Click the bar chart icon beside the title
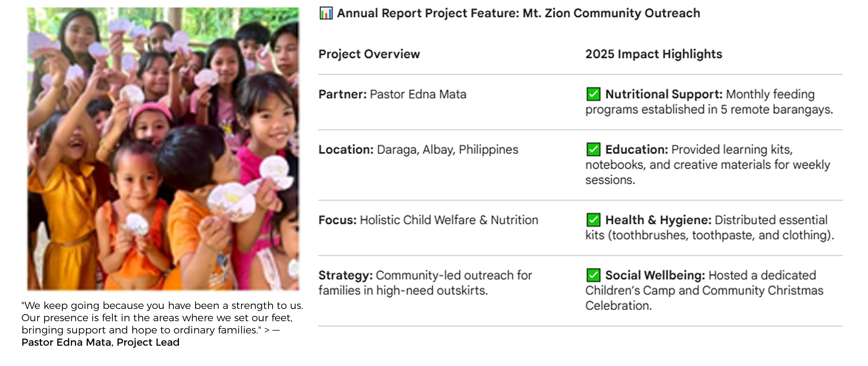Viewport: 868px width, 366px height. click(x=326, y=13)
